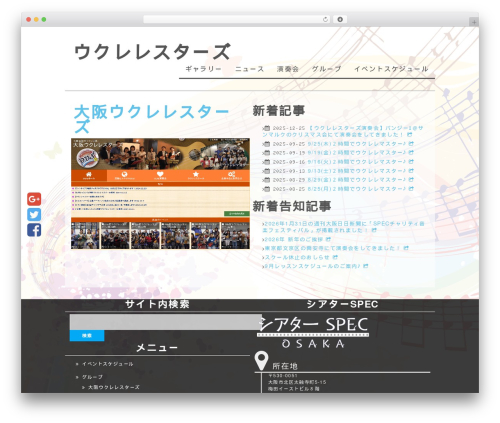Image resolution: width=500 pixels, height=423 pixels.
Task: Open 9/13(土)２時間でウクレレマスター article
Action: (357, 171)
